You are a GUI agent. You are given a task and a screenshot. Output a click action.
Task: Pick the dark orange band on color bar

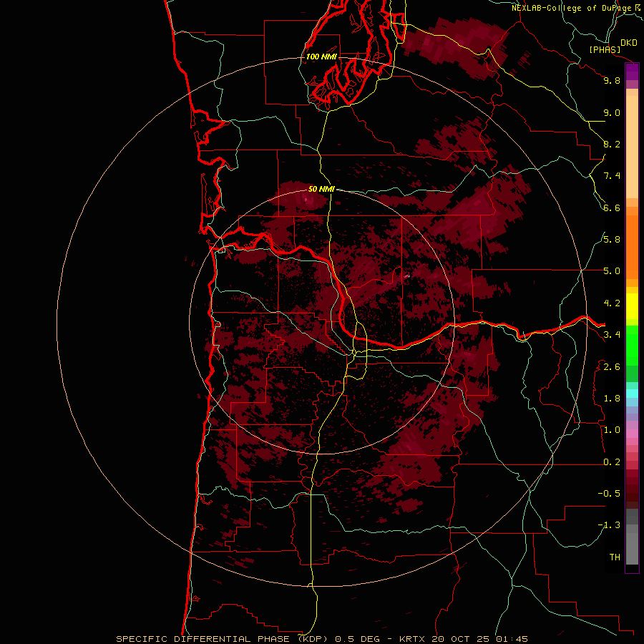[632, 248]
